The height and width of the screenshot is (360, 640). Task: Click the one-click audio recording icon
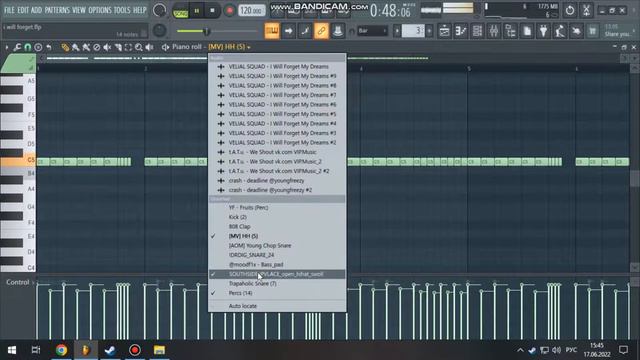[x=576, y=31]
